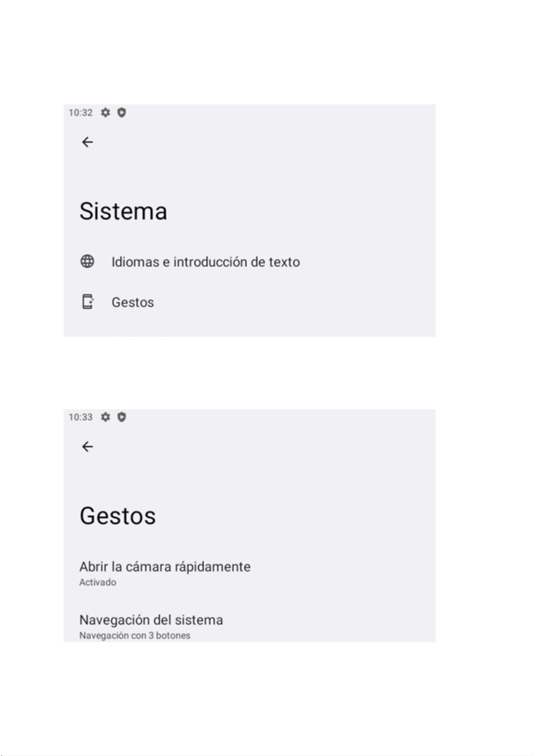
Task: Click the phone gesture icon beside Gestos
Action: click(88, 302)
